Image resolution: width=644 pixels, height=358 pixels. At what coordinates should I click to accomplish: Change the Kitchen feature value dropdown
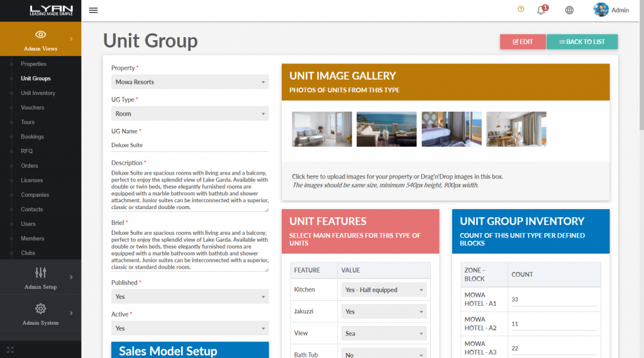tap(384, 290)
